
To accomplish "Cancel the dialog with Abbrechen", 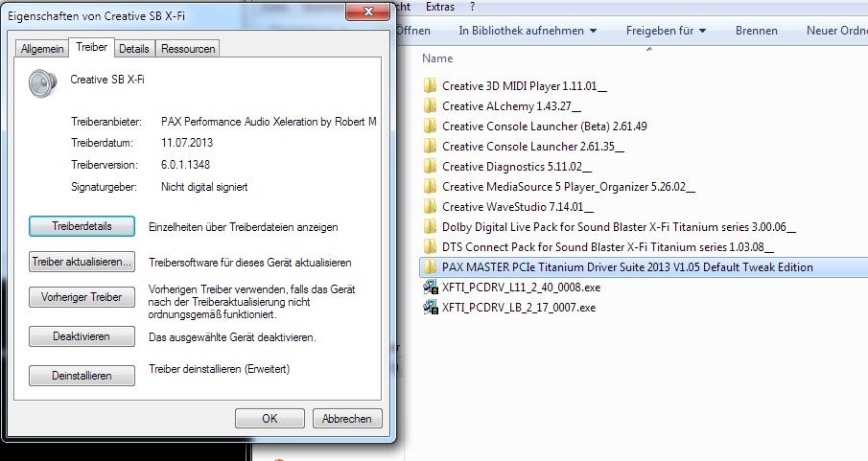I will 347,419.
